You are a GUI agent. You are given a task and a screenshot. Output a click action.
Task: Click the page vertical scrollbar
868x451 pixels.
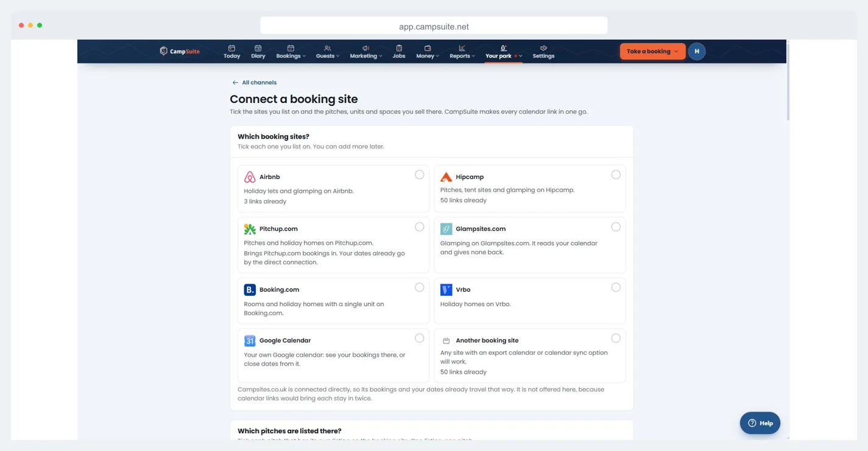click(788, 82)
